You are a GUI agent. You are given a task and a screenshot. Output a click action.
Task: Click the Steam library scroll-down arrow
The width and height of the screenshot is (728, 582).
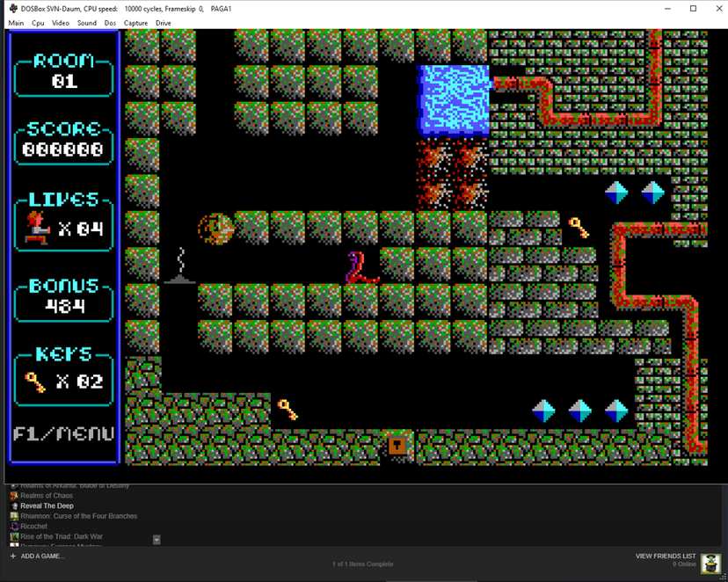tap(157, 540)
